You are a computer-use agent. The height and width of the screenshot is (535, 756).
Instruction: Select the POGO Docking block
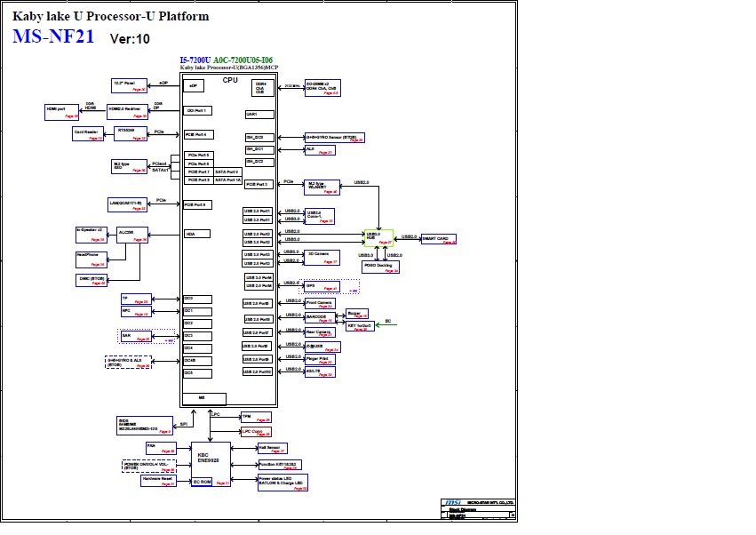380,267
